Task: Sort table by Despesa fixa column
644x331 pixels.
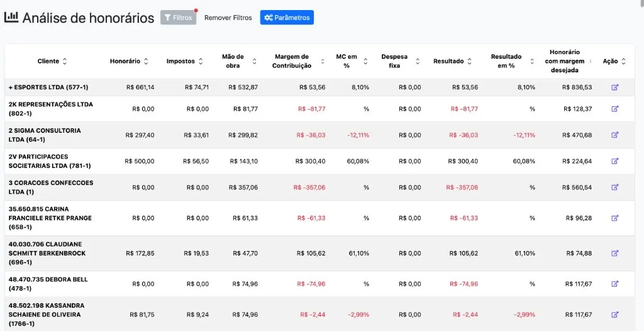Action: pyautogui.click(x=418, y=61)
